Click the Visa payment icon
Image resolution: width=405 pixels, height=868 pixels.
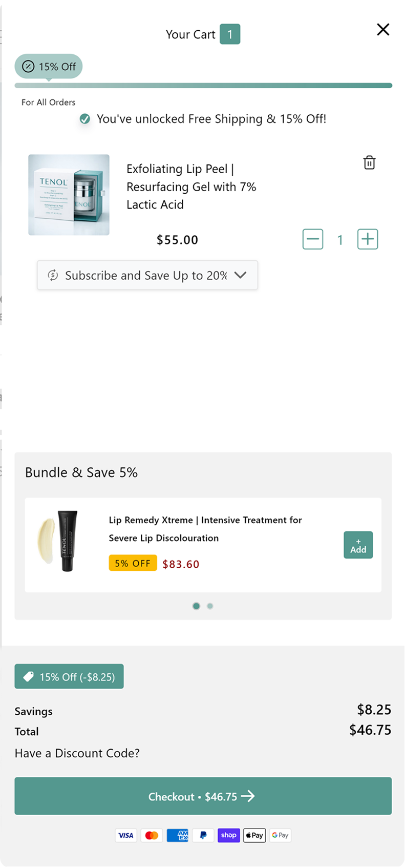(126, 836)
